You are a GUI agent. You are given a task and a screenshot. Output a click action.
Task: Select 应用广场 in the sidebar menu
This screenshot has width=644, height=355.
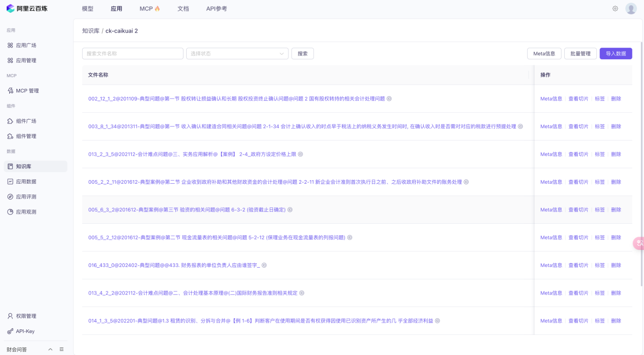click(35, 45)
